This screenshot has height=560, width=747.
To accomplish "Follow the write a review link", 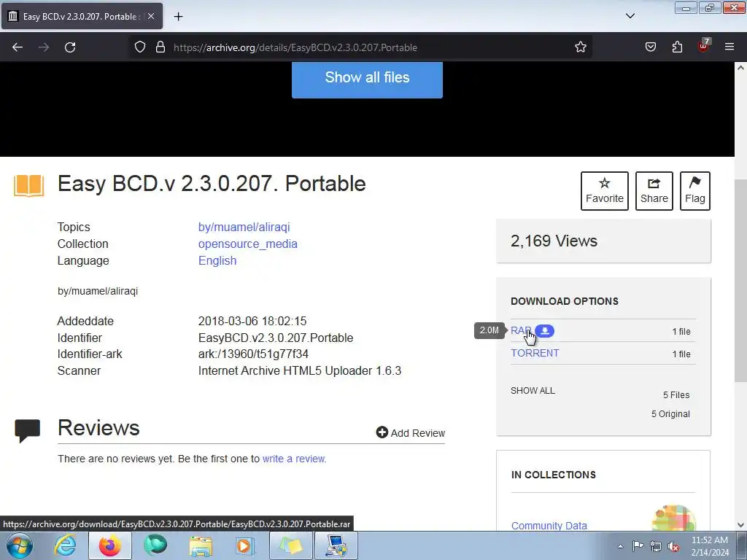I will (x=294, y=459).
